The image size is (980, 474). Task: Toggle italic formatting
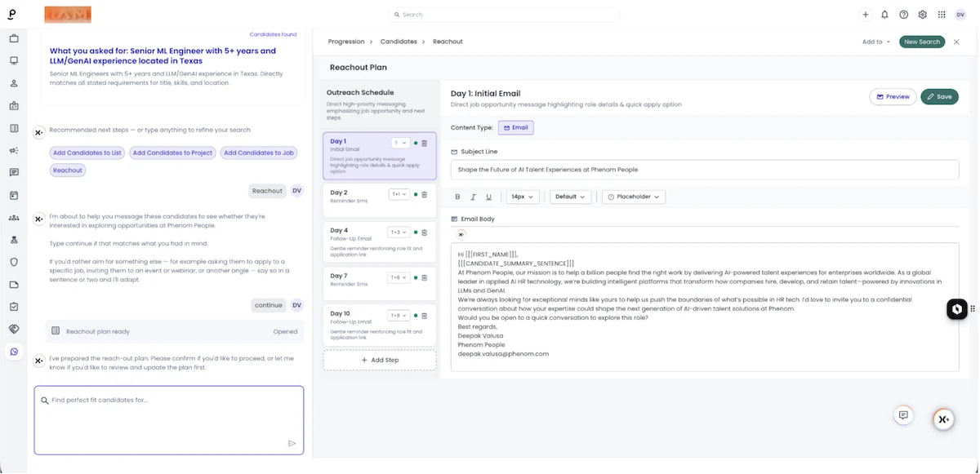click(x=474, y=197)
